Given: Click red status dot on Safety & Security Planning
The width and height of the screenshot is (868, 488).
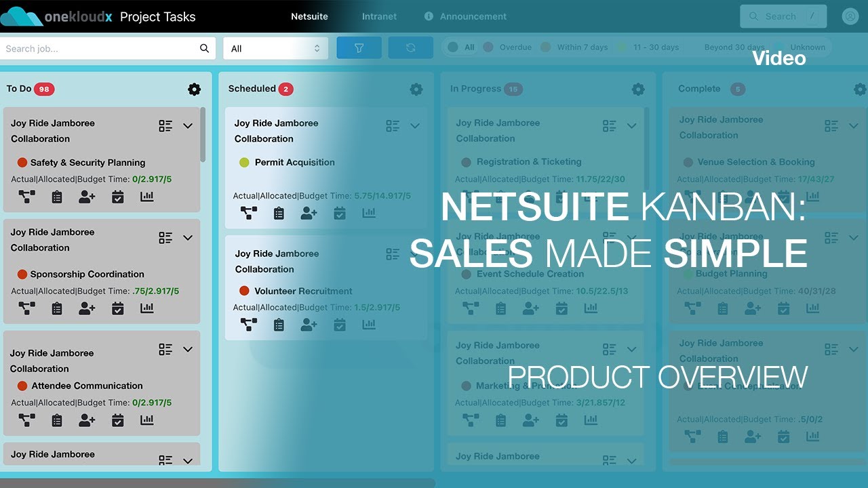Looking at the screenshot, I should tap(22, 163).
